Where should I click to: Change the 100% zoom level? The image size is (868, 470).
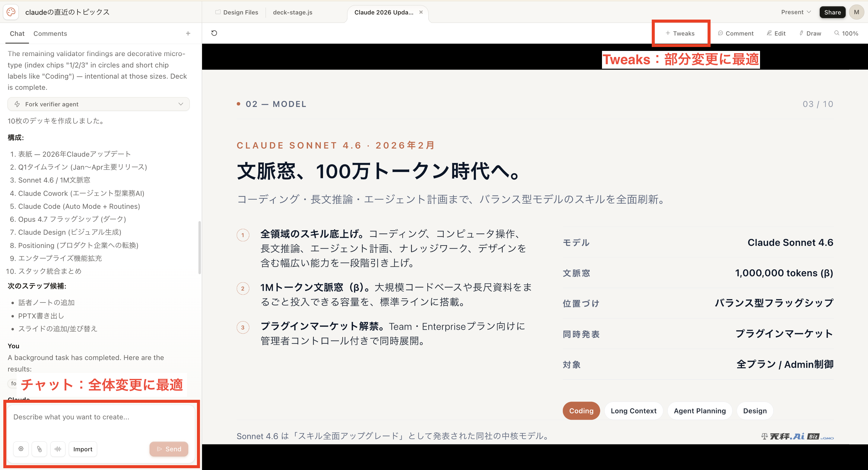846,33
